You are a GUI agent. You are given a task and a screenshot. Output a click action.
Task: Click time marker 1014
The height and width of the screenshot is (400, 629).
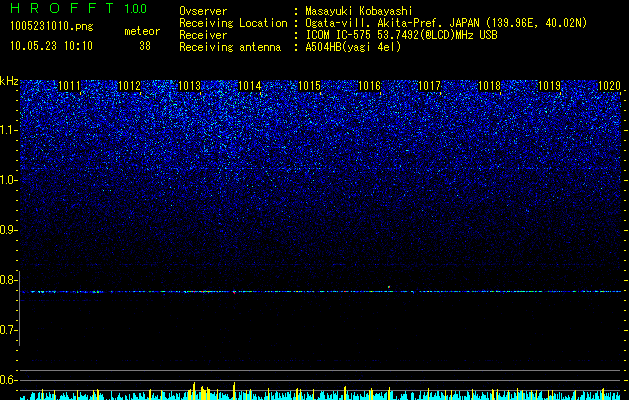250,86
